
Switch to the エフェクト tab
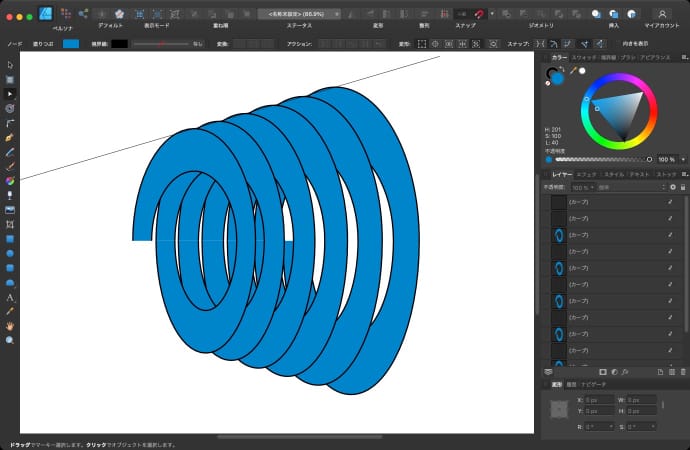pos(587,174)
